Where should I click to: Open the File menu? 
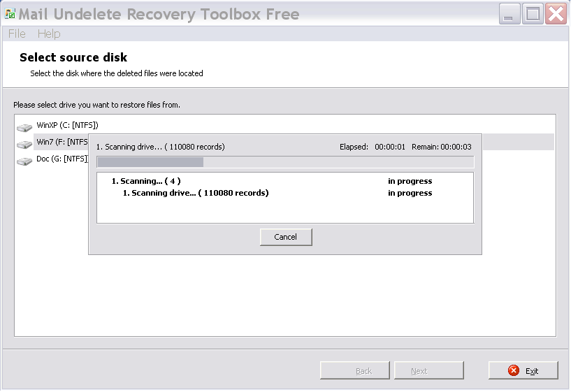(x=17, y=34)
